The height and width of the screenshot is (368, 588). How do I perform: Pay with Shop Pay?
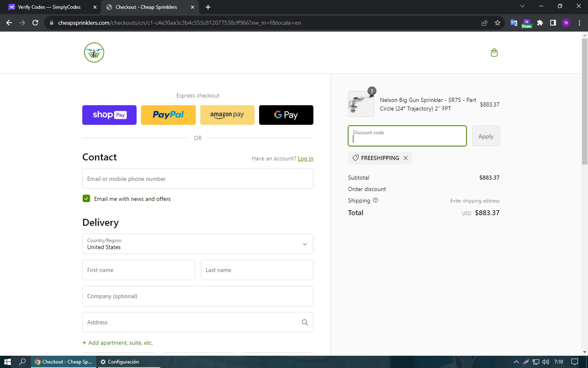click(x=109, y=115)
